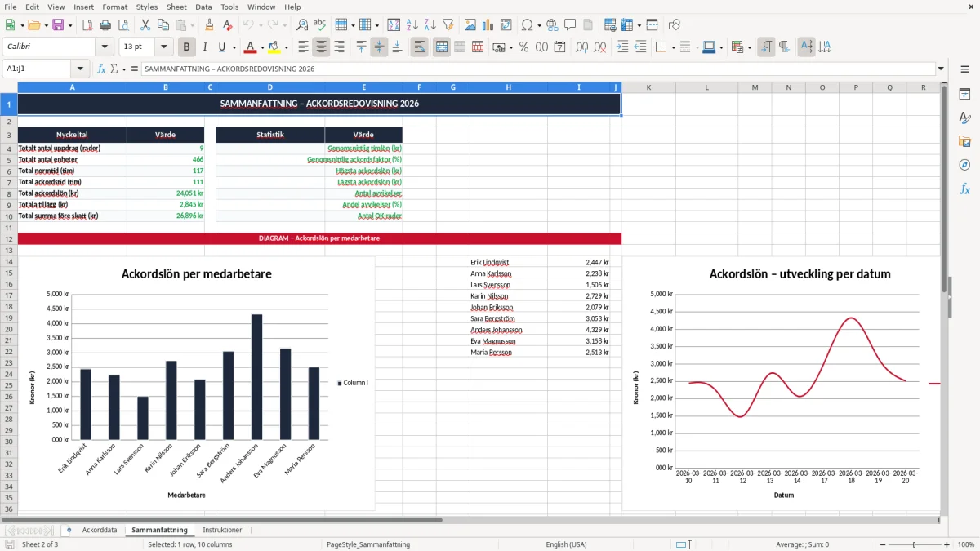Select the AutoFilter funnel icon
This screenshot has height=551, width=980.
tap(448, 25)
